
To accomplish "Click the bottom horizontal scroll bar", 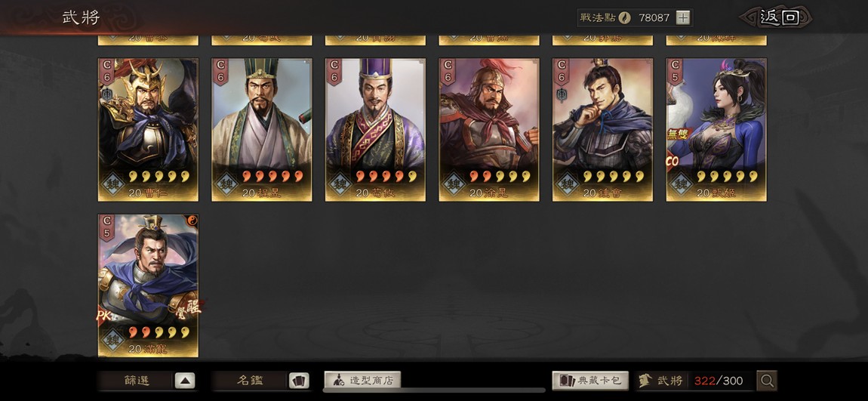I will 434,390.
